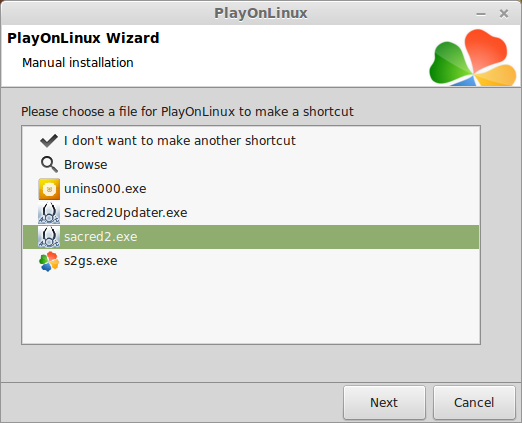Minimize the PlayOnLinux window

481,14
